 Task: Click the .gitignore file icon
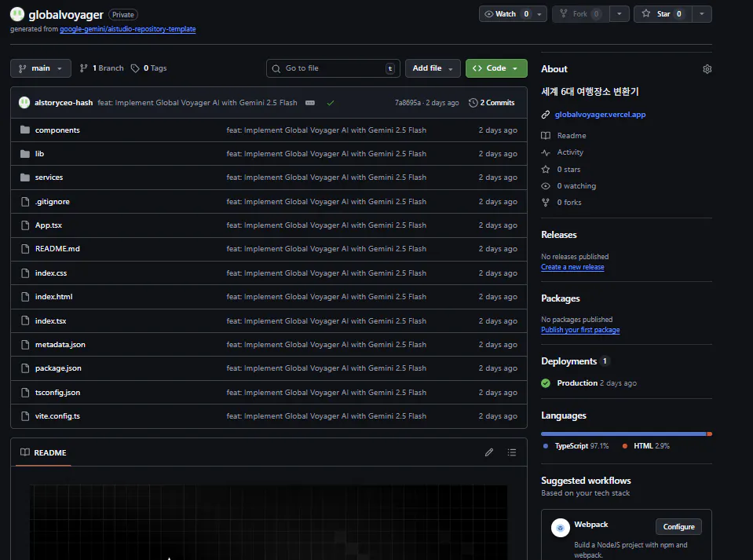click(25, 202)
